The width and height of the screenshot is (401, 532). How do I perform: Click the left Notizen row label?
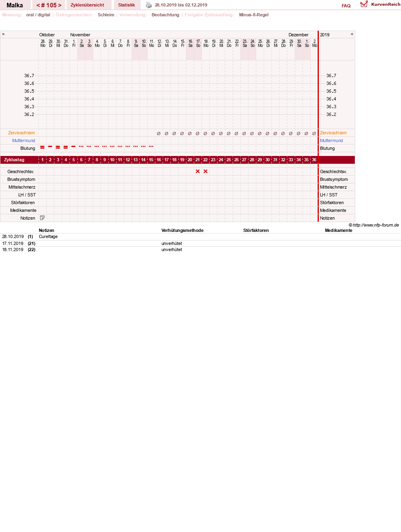point(28,218)
